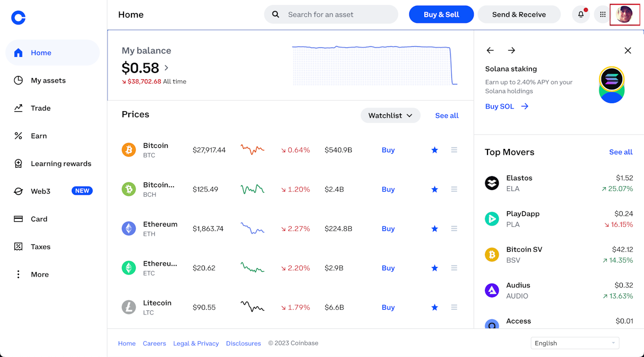Image resolution: width=644 pixels, height=357 pixels.
Task: Open Learning rewards in the sidebar
Action: (52, 163)
